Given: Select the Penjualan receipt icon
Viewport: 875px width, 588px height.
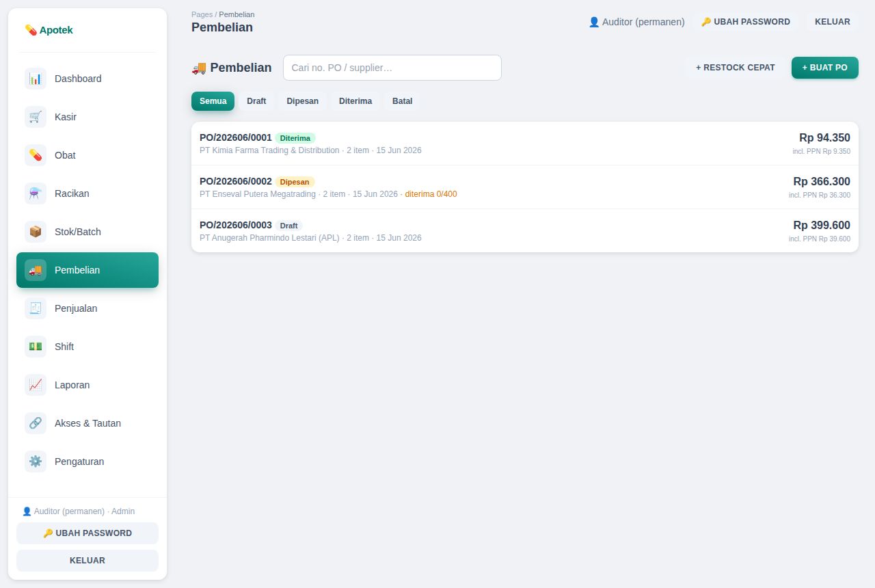Looking at the screenshot, I should pos(36,308).
